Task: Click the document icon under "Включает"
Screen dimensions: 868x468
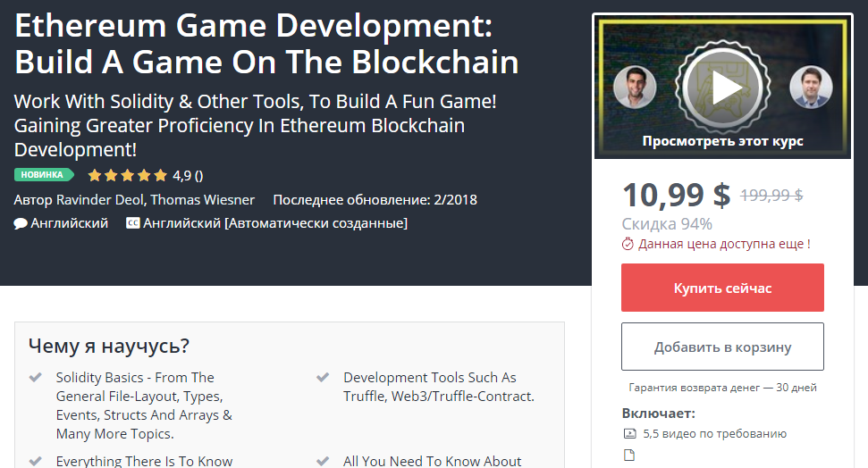Action: click(x=629, y=455)
